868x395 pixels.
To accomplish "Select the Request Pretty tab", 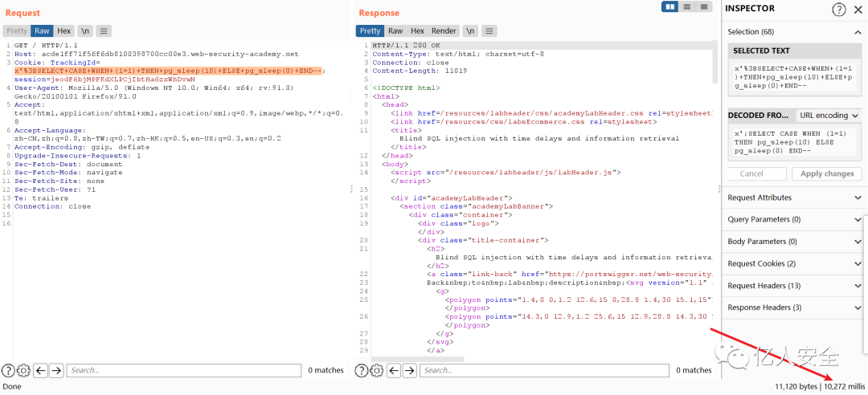I will pyautogui.click(x=17, y=31).
